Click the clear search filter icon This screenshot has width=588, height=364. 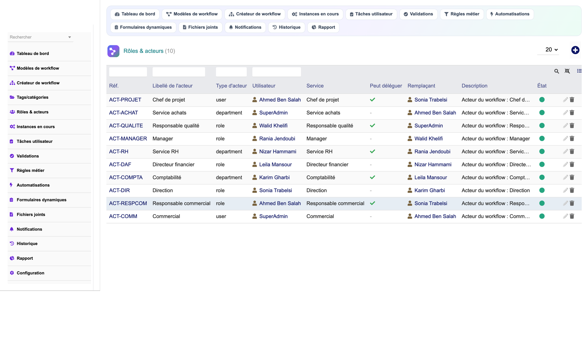(x=567, y=71)
